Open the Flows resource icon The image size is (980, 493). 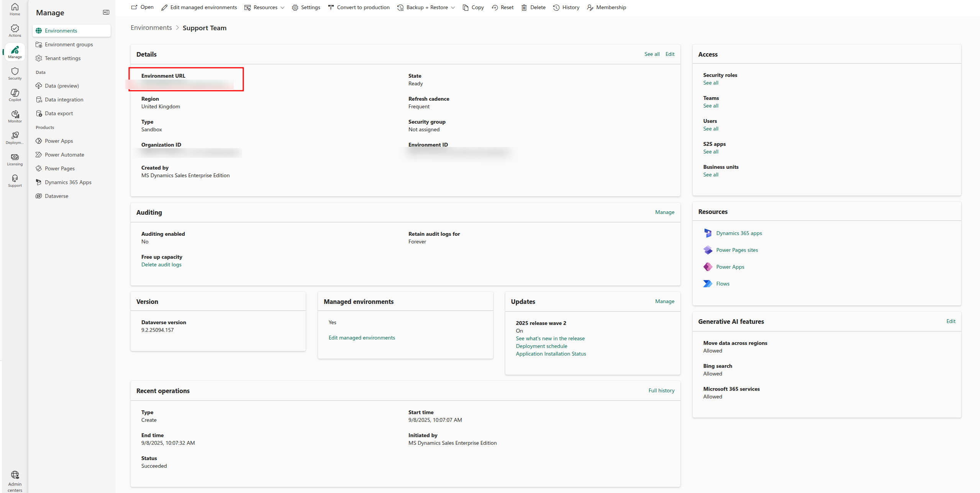[708, 284]
